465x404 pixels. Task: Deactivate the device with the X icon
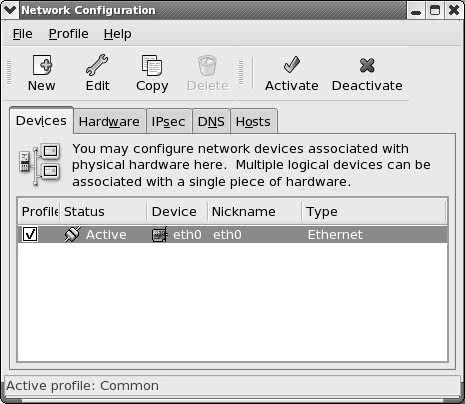coord(367,65)
